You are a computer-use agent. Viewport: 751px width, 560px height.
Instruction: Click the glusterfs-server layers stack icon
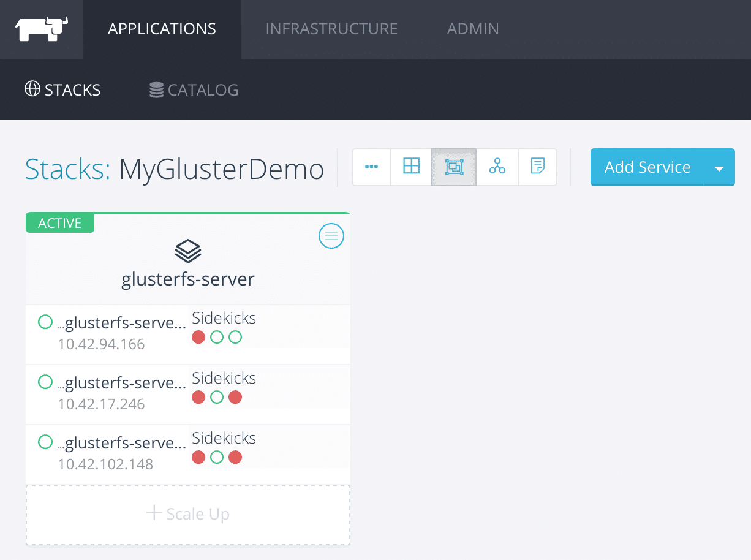(188, 251)
